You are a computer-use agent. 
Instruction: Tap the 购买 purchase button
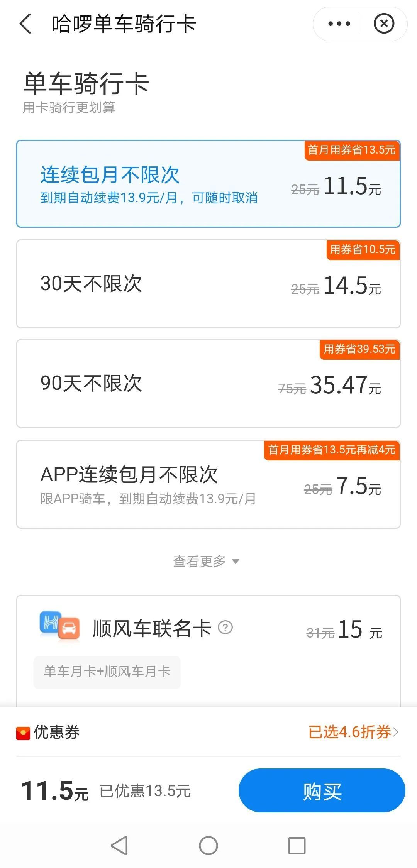(322, 790)
